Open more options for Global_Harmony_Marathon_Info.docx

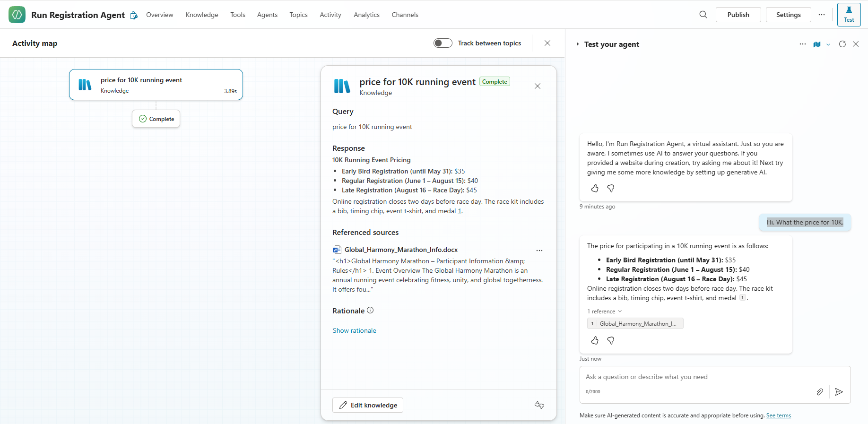(539, 250)
